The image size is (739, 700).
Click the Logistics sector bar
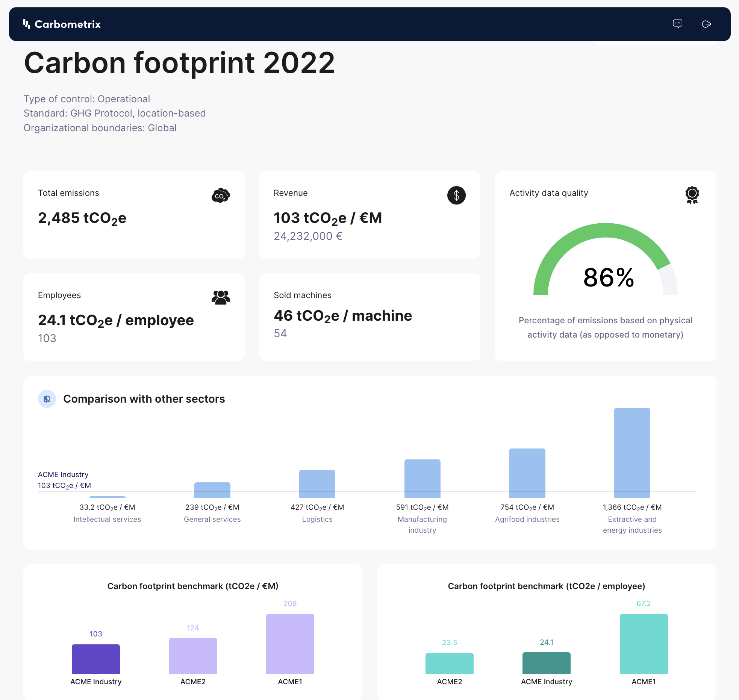click(x=317, y=484)
